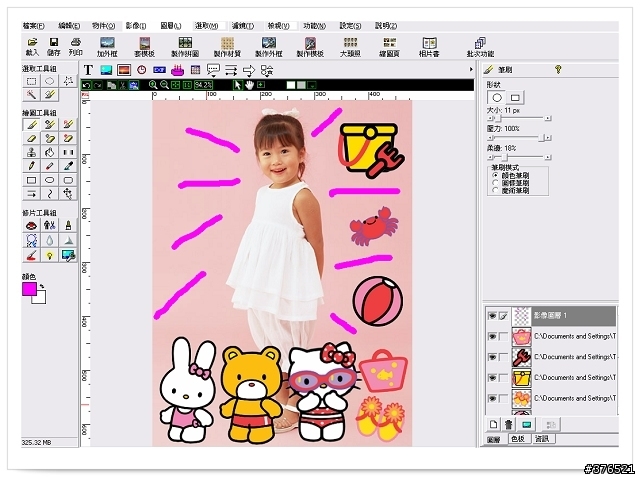Insert the clock date object
The height and width of the screenshot is (477, 640).
pos(142,70)
